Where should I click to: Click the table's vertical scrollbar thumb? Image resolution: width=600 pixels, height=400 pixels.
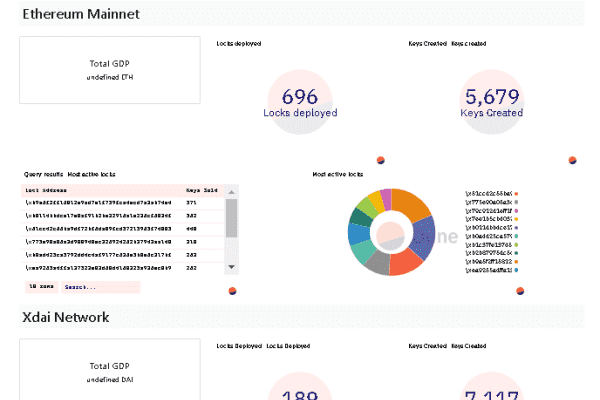[232, 218]
